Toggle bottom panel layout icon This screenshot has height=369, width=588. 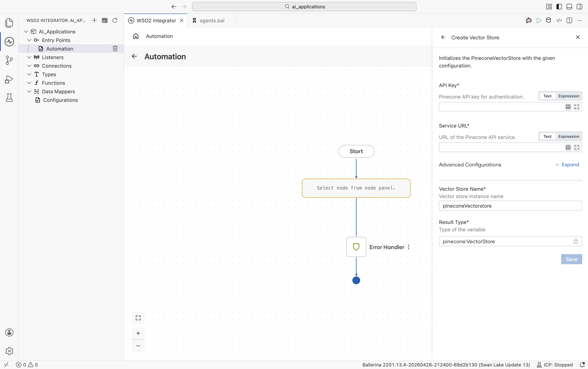(569, 7)
